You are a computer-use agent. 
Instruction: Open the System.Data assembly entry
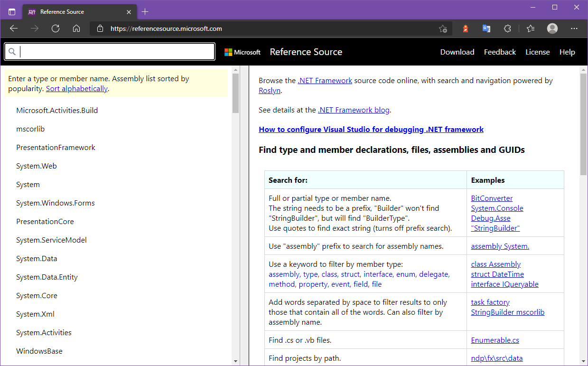point(37,259)
